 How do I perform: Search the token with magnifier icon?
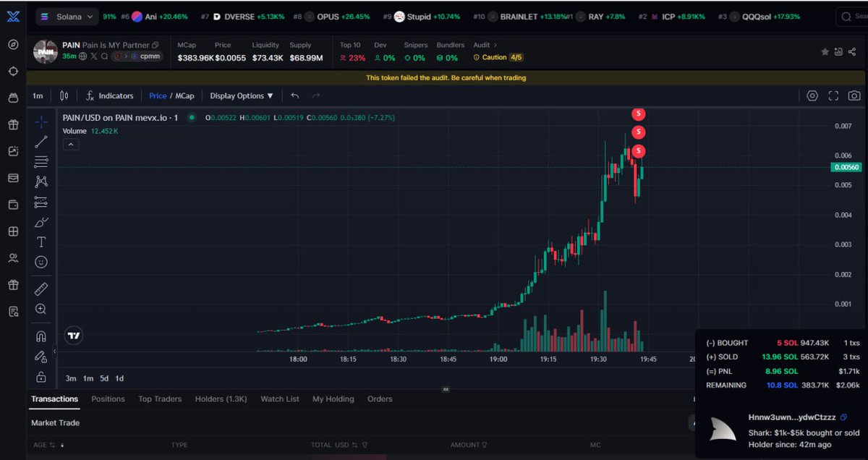105,56
